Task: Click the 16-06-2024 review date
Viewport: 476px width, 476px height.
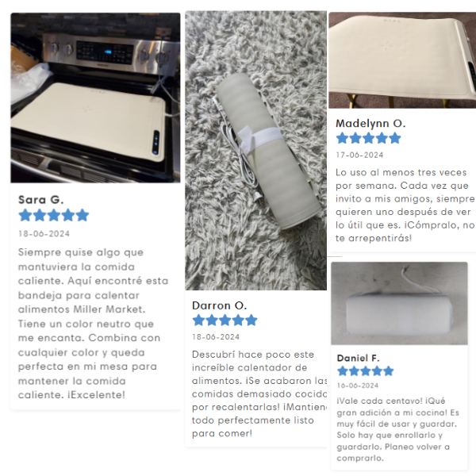Action: [358, 386]
